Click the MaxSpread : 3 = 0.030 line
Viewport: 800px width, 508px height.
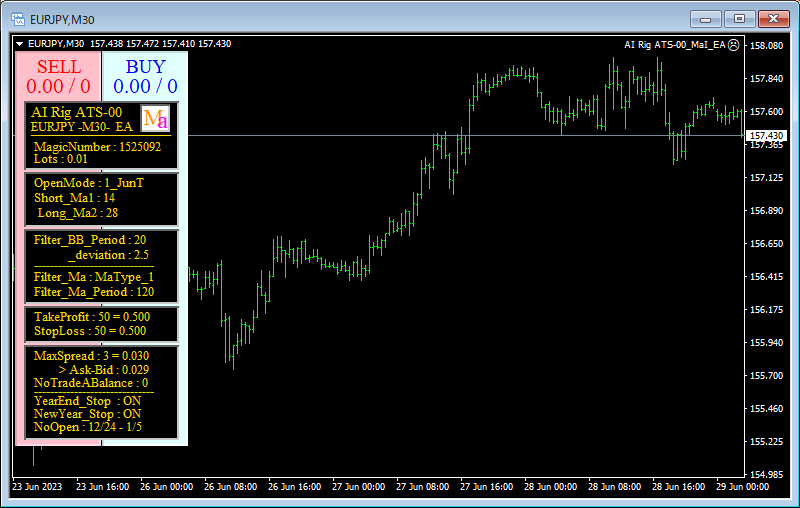click(x=91, y=356)
